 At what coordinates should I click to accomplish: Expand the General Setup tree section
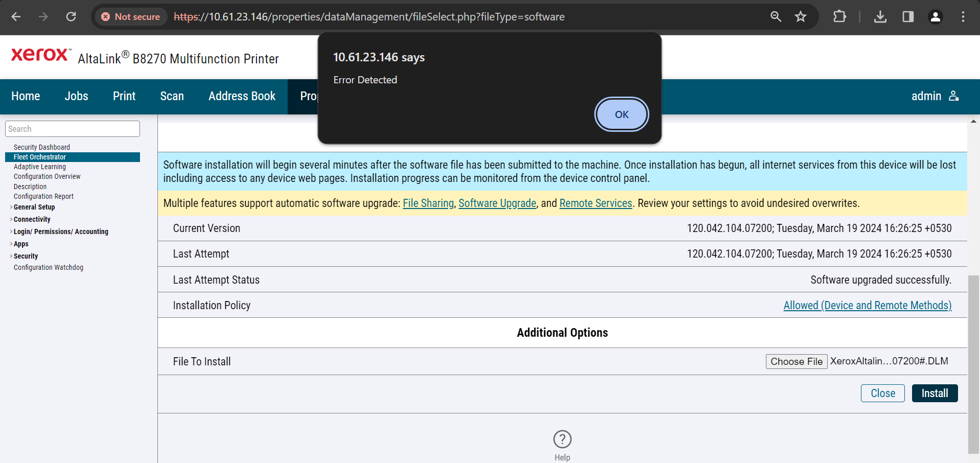pos(11,207)
